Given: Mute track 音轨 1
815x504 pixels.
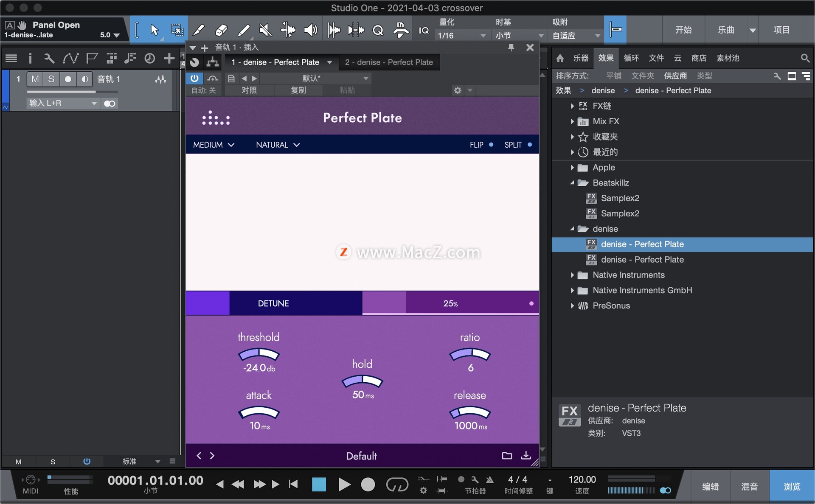Looking at the screenshot, I should pyautogui.click(x=35, y=79).
